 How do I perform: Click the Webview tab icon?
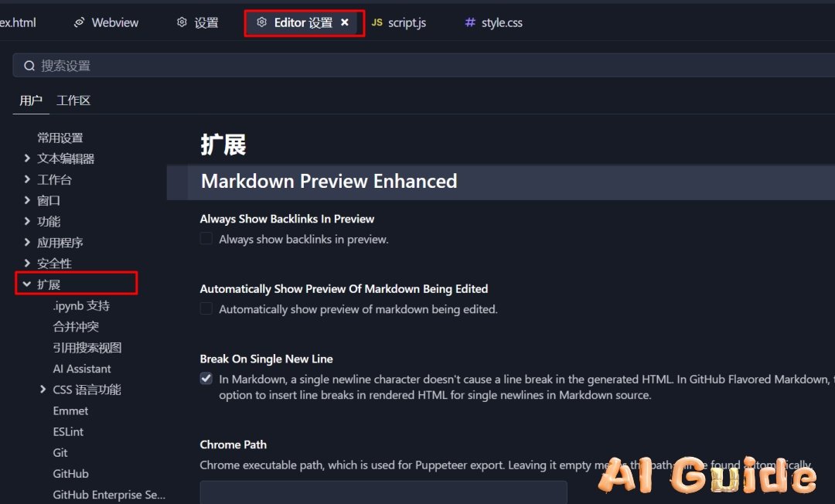tap(80, 22)
